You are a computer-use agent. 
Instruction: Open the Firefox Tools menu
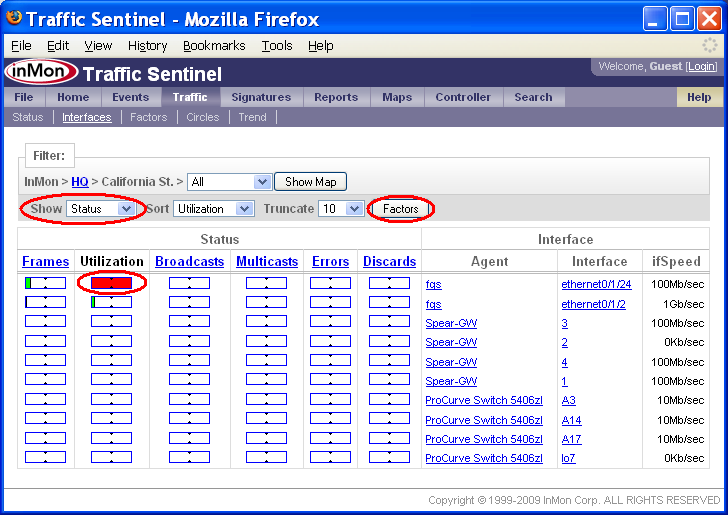pos(277,46)
